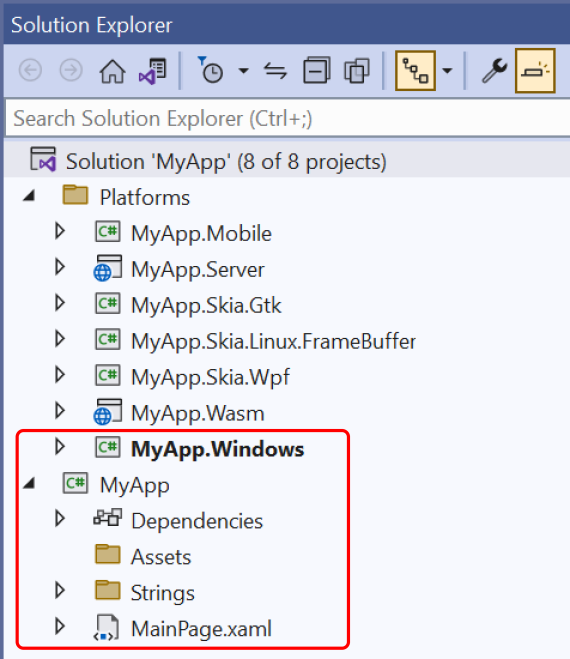Select the Dependencies node
This screenshot has width=570, height=659.
(197, 521)
